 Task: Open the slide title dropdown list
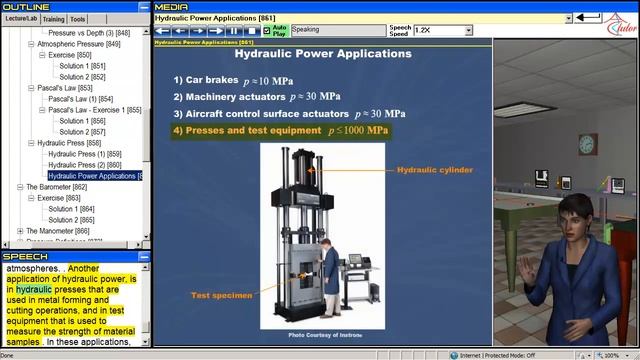pyautogui.click(x=569, y=18)
